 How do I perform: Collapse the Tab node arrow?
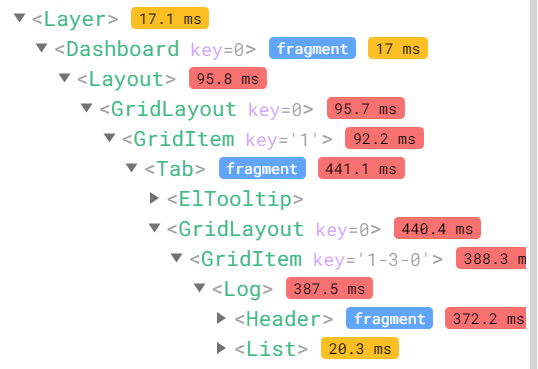[x=131, y=168]
